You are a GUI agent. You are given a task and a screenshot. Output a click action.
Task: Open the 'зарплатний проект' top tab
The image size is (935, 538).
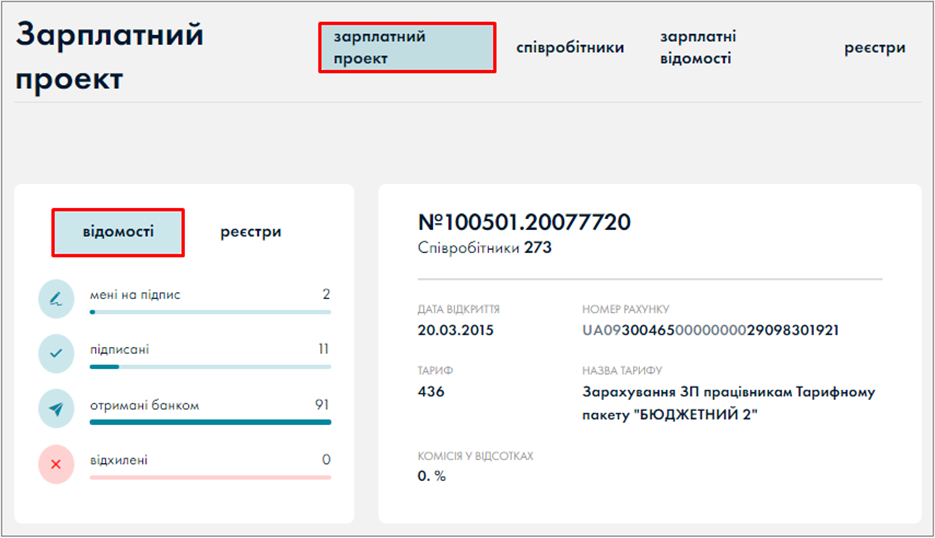407,48
